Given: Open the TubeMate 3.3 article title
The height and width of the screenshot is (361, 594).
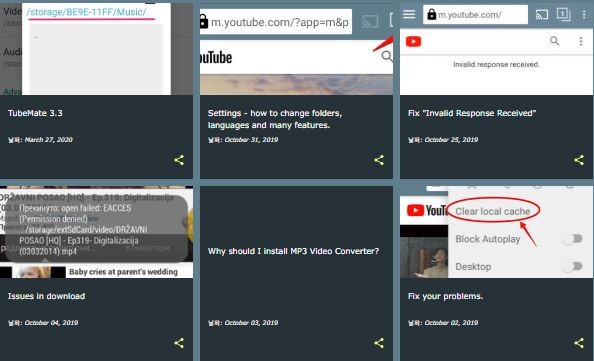Looking at the screenshot, I should (35, 113).
